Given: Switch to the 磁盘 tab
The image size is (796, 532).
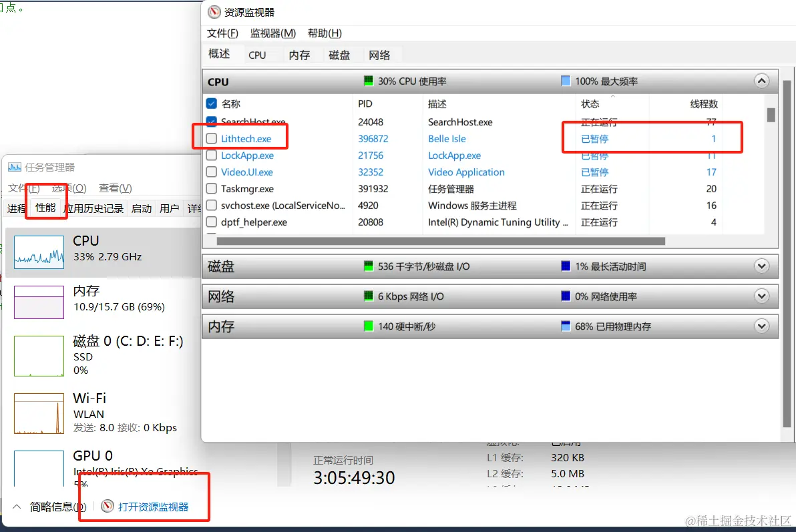Looking at the screenshot, I should 340,55.
